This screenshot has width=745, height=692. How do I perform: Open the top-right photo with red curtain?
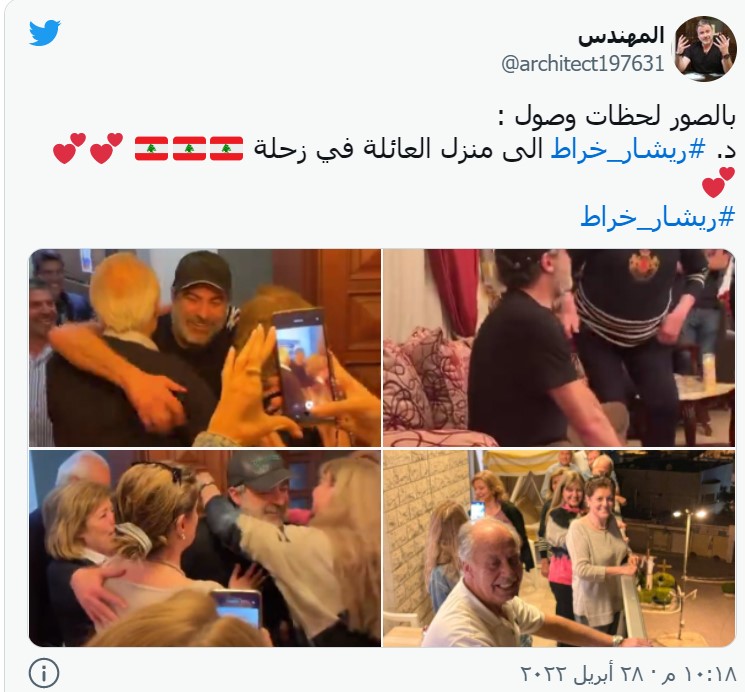pos(559,348)
